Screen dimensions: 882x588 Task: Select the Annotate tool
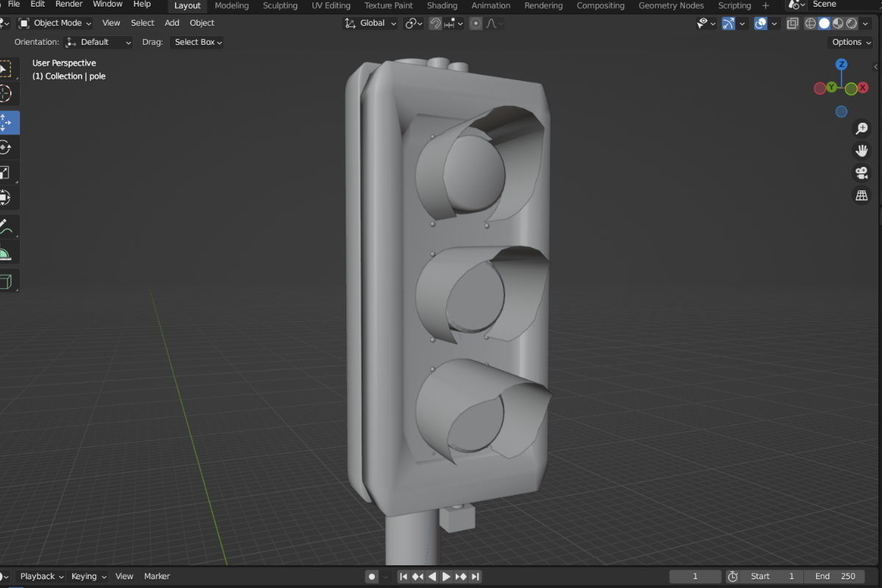point(9,226)
